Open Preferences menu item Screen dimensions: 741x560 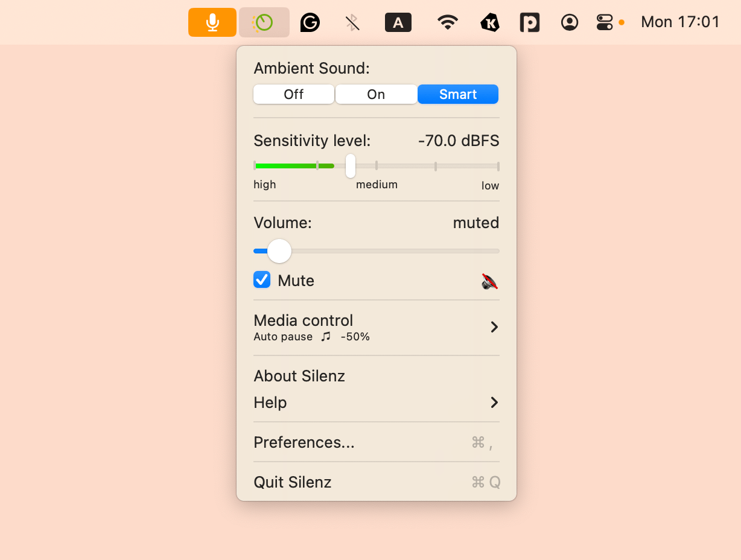(304, 442)
